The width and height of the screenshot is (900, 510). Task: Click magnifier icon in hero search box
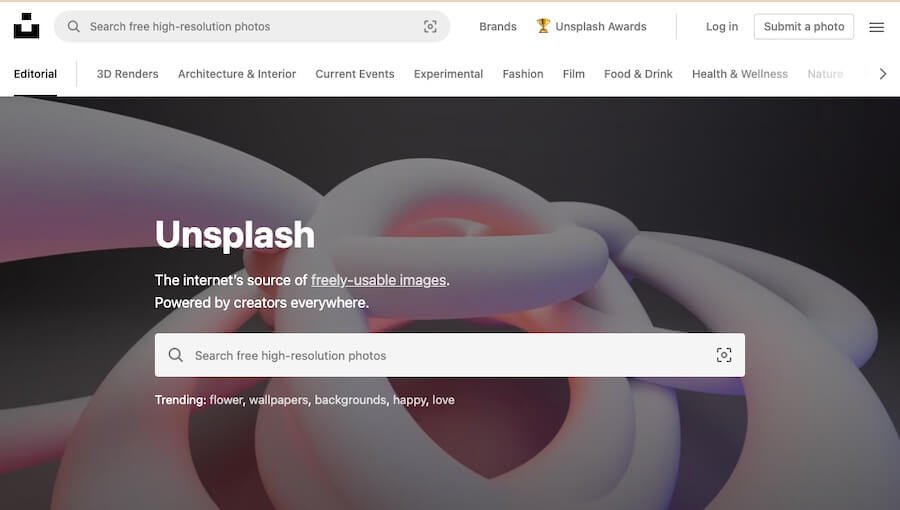point(176,355)
